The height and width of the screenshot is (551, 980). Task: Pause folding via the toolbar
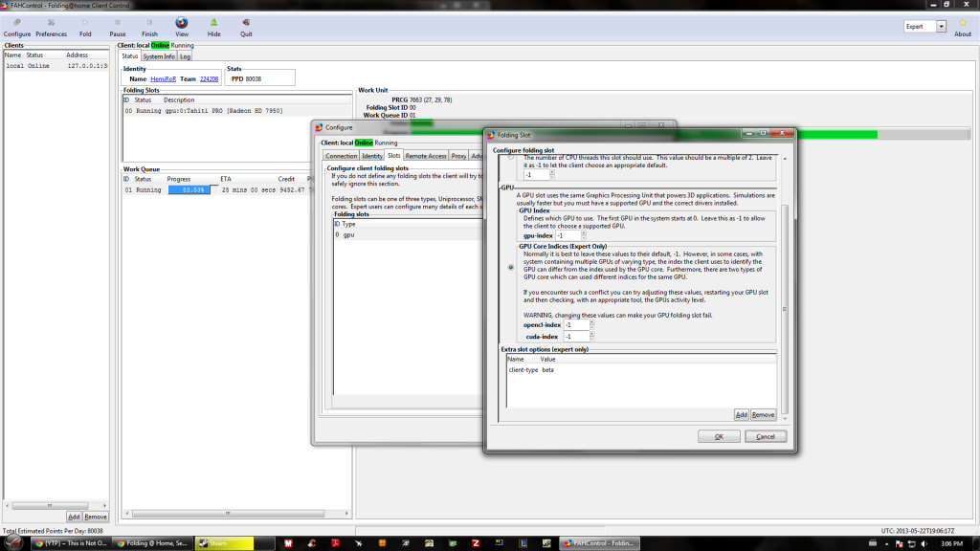click(118, 28)
